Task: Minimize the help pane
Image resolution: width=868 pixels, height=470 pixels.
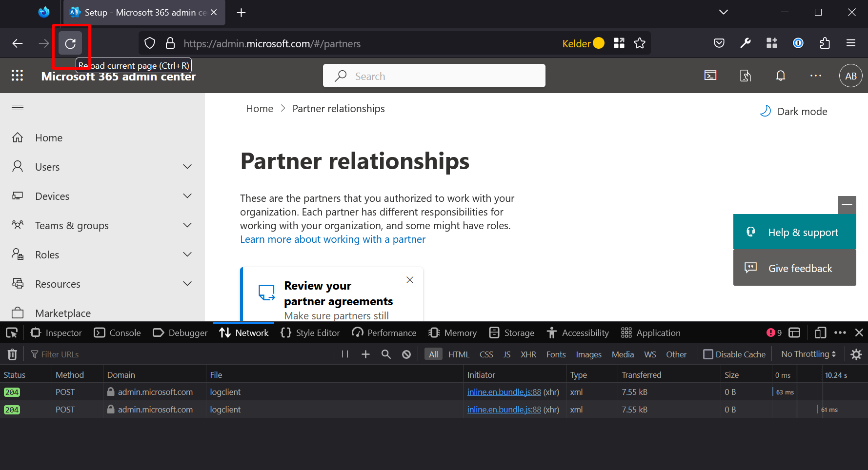Action: pyautogui.click(x=847, y=205)
